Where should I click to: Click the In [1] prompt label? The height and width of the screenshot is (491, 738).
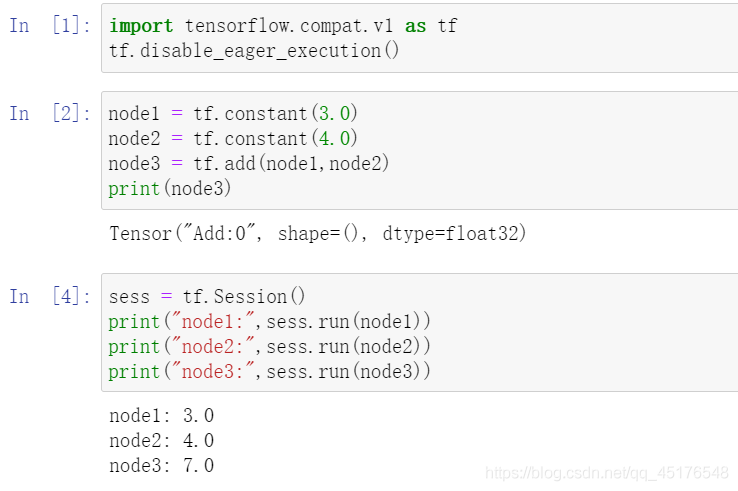click(x=49, y=25)
